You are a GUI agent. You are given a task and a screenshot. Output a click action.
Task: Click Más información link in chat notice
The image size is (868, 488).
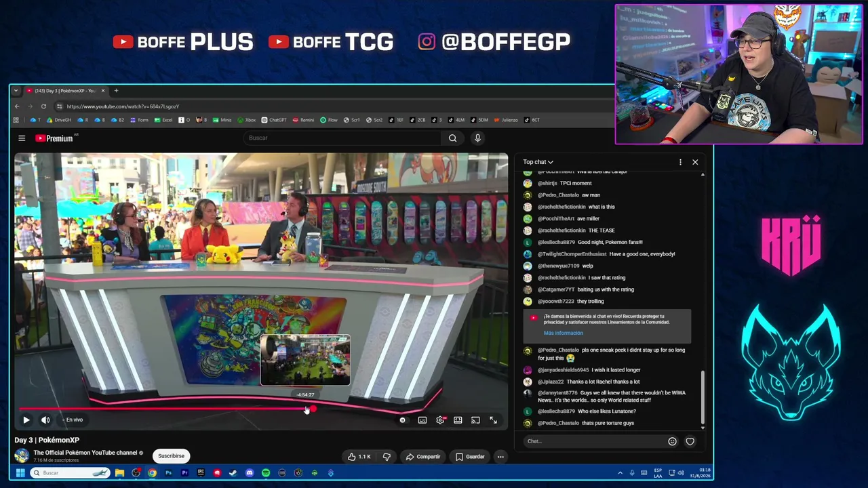point(563,333)
